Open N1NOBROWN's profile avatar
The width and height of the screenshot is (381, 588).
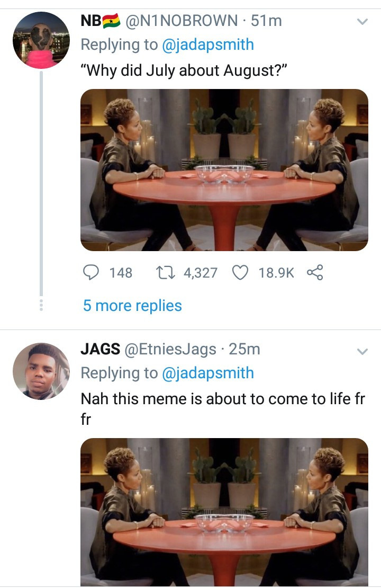[41, 40]
